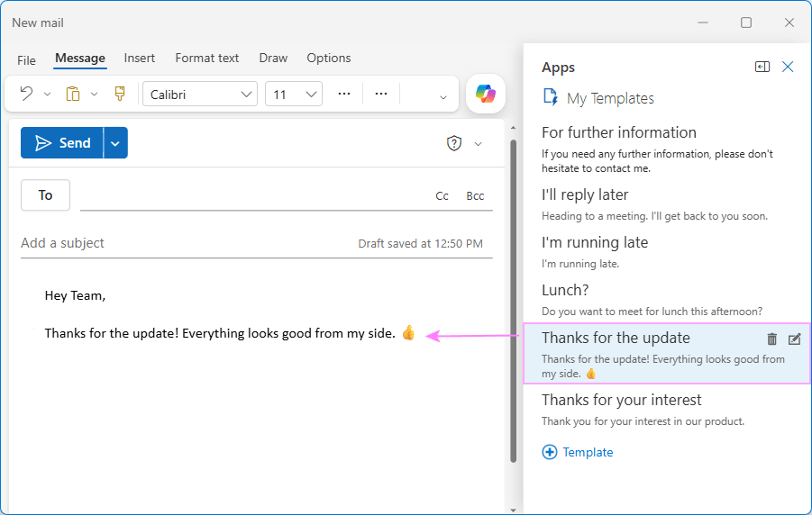The height and width of the screenshot is (515, 812).
Task: Click the 'Hey Team,' line in message body
Action: (x=75, y=295)
